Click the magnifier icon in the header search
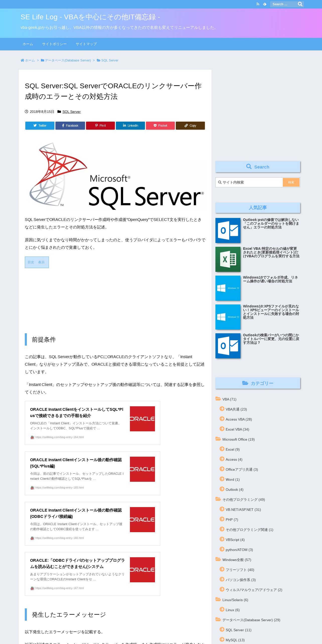Viewport: 322px width, 644px height. pos(300,4)
